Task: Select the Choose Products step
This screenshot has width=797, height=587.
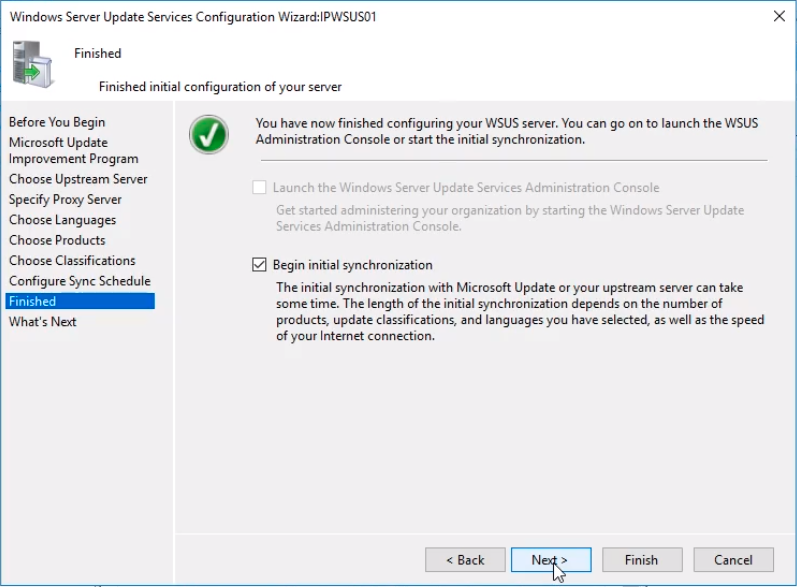Action: click(x=57, y=240)
